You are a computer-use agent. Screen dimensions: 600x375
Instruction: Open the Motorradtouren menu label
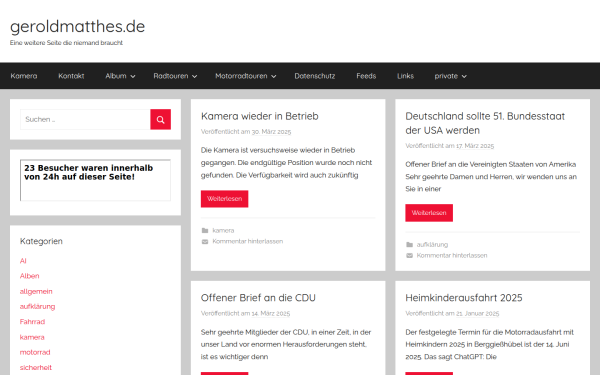click(241, 76)
